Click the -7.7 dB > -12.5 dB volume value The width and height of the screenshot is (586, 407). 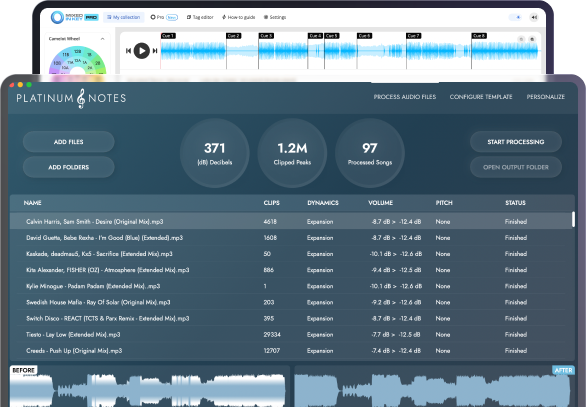[x=395, y=334]
